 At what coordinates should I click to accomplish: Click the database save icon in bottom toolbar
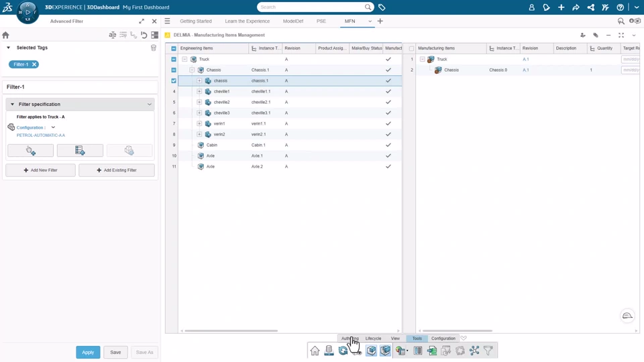click(x=329, y=351)
